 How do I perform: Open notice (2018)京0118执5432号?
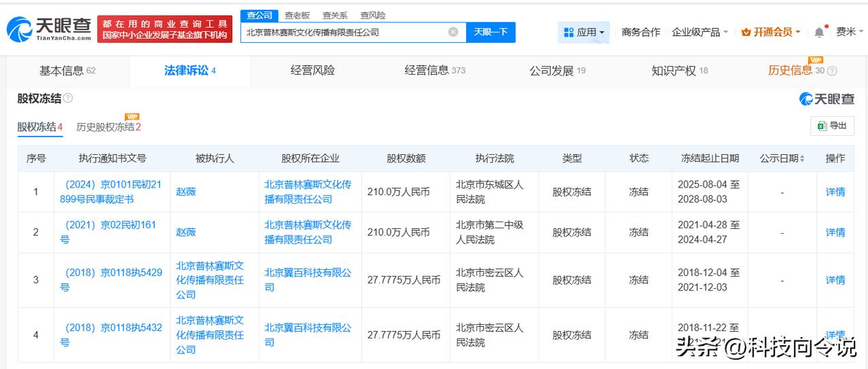click(x=110, y=335)
